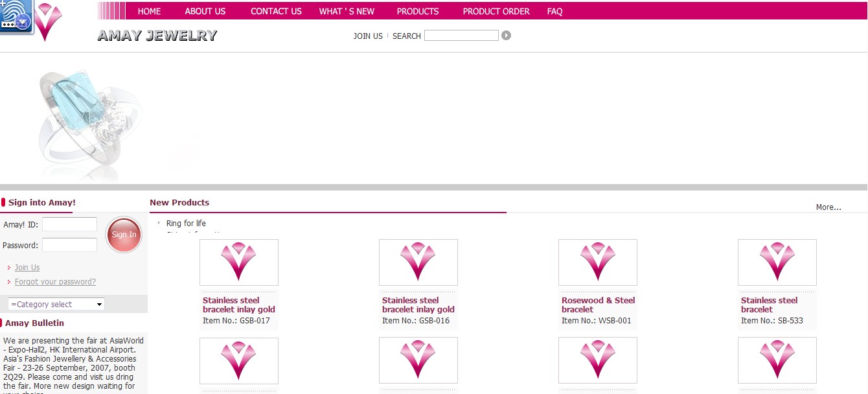
Task: Open the FAQ menu item
Action: [554, 11]
